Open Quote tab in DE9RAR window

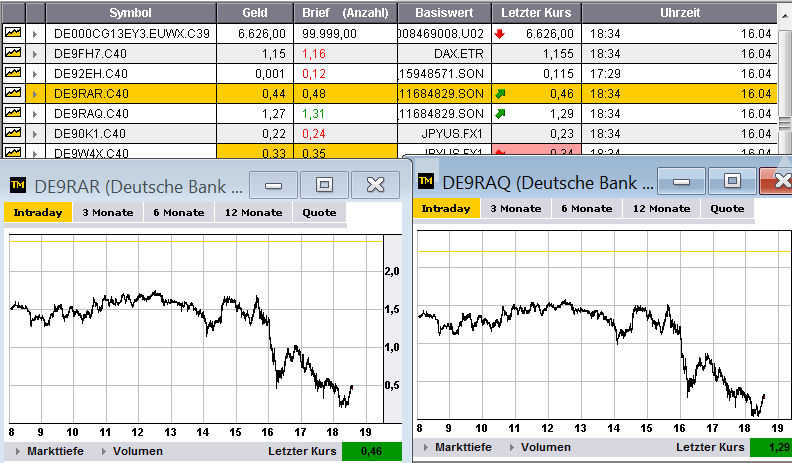coord(319,213)
